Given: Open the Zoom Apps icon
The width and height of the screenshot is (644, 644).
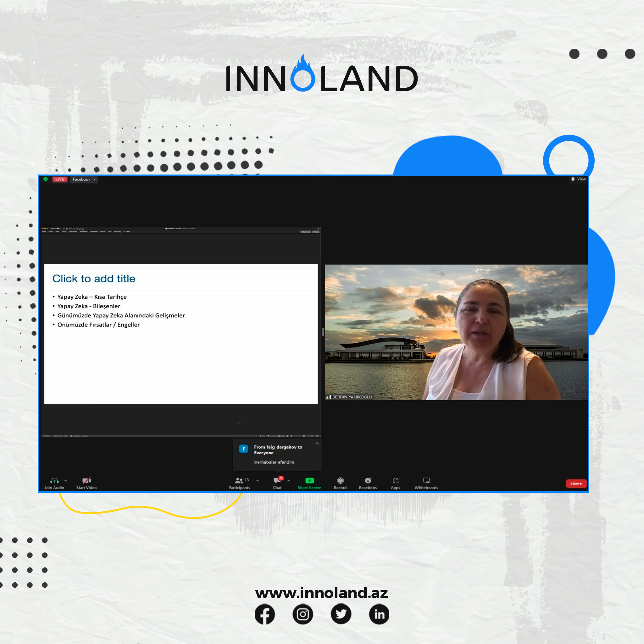Looking at the screenshot, I should 395,481.
